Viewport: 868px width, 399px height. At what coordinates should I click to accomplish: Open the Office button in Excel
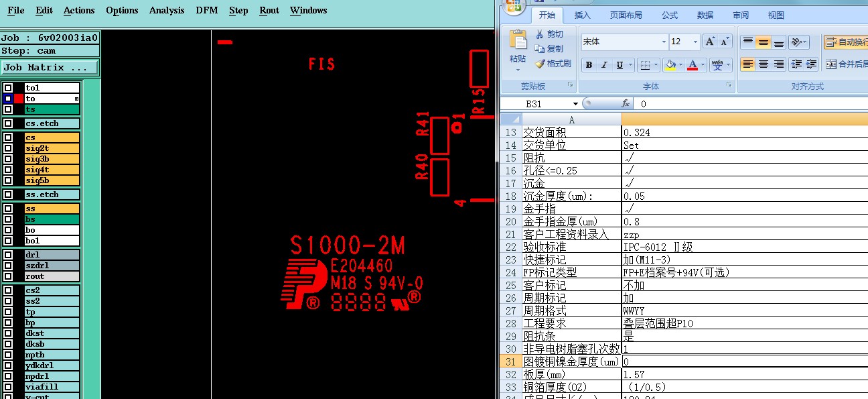(514, 7)
